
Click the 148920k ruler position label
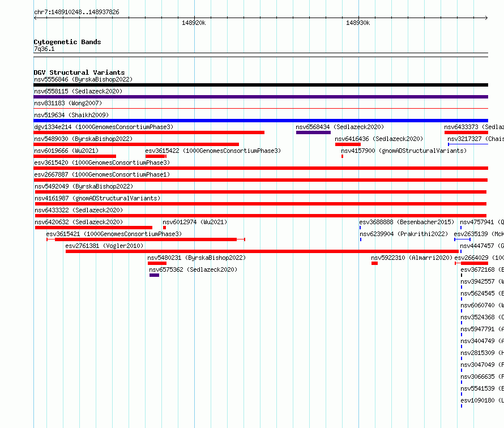194,23
